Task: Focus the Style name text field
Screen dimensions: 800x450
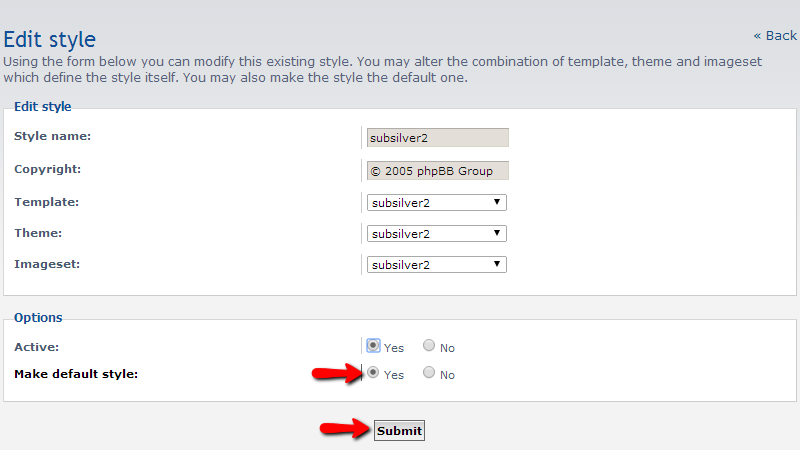Action: (x=438, y=138)
